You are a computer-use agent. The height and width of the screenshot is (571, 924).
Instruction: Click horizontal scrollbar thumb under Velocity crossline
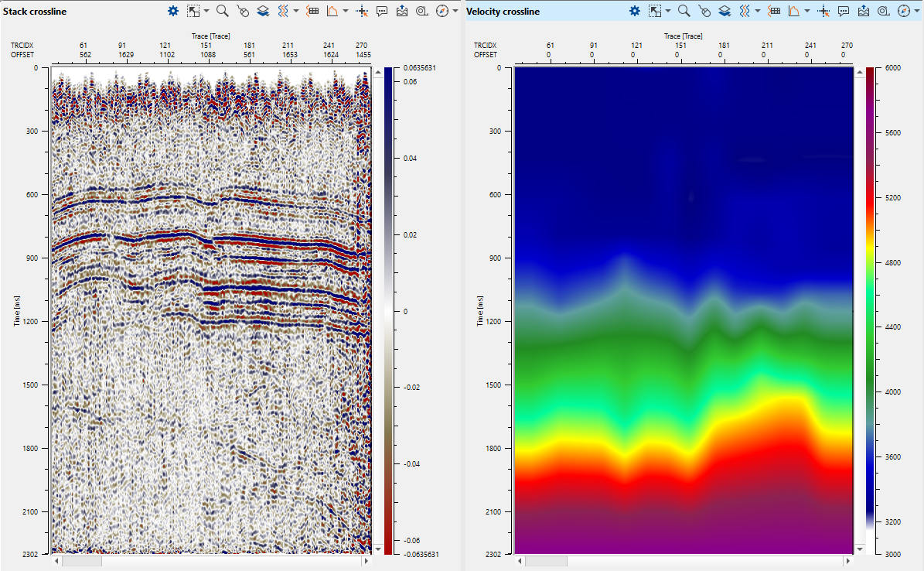(x=546, y=561)
